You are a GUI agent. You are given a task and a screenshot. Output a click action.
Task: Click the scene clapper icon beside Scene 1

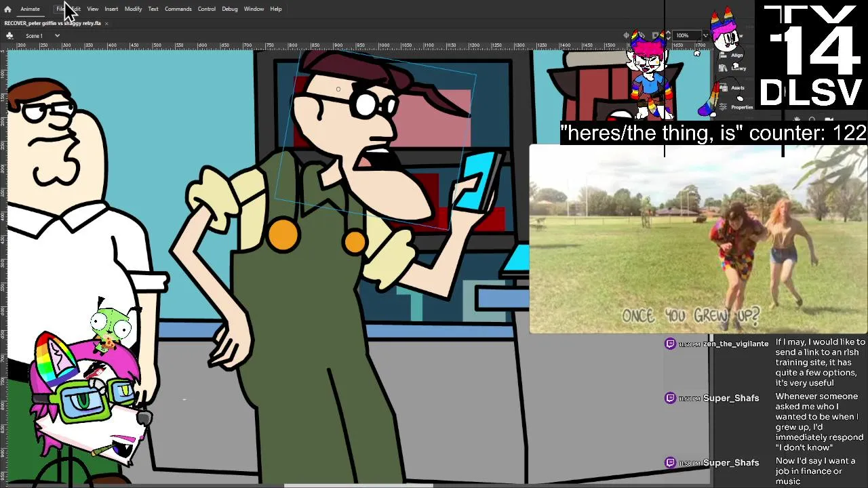click(x=9, y=35)
